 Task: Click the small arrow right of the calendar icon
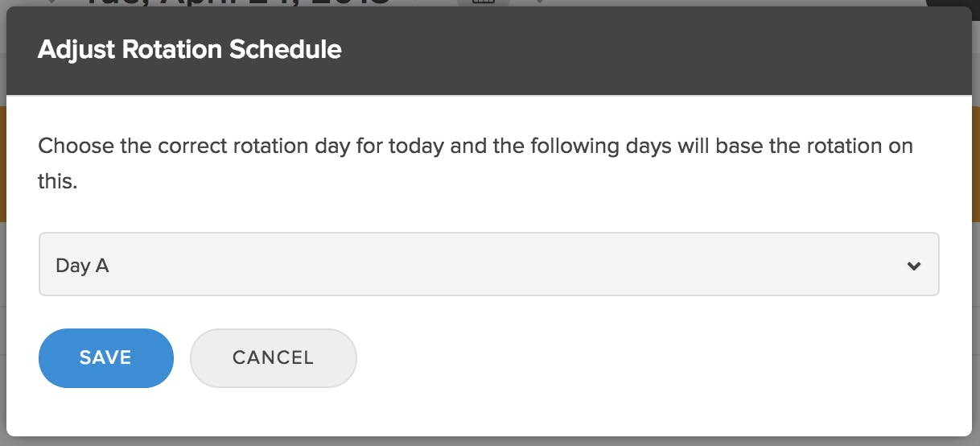click(538, 2)
